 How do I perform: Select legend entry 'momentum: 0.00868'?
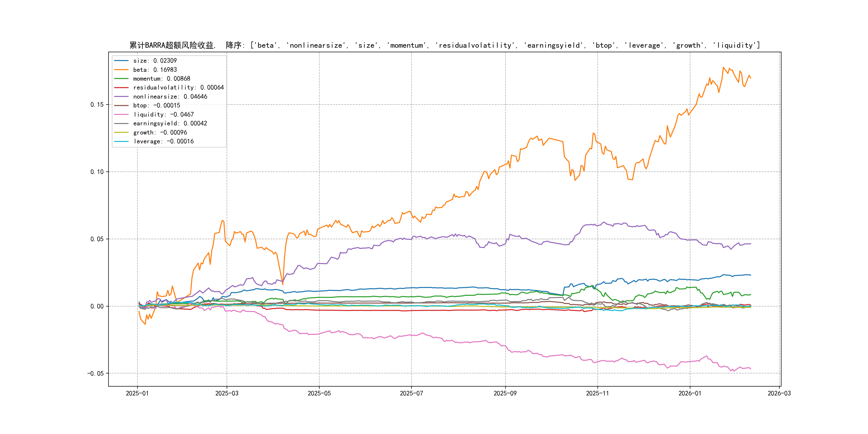[161, 78]
